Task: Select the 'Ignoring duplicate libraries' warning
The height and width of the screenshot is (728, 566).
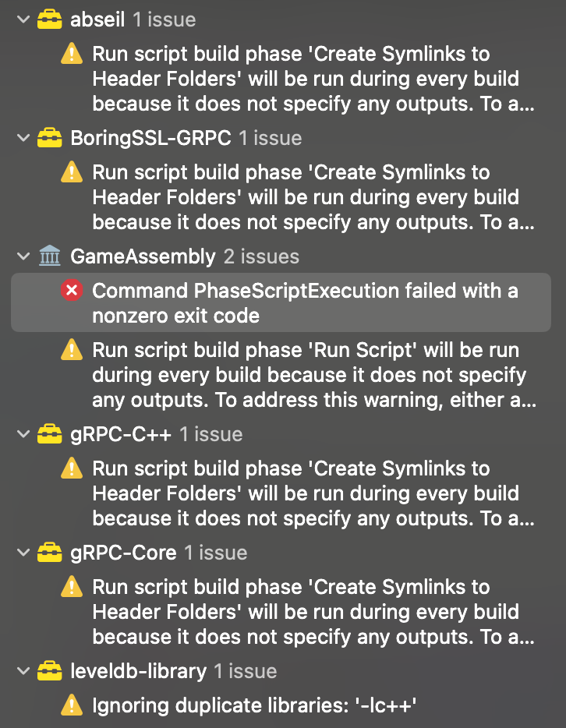Action: 255,706
